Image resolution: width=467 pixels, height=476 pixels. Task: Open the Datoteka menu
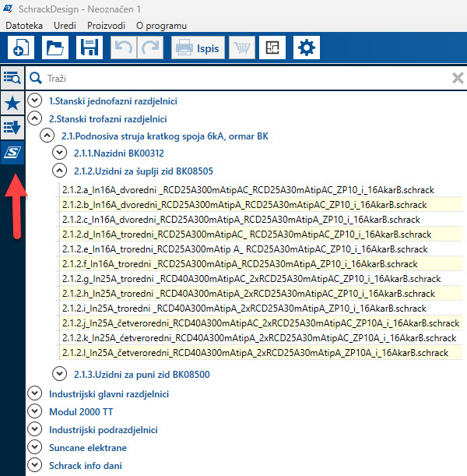click(x=25, y=26)
